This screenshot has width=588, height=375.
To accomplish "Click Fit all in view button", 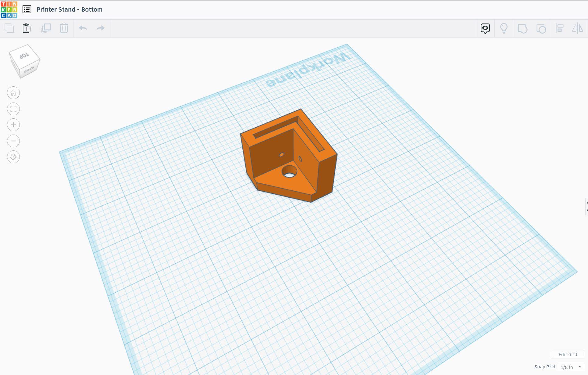I will point(13,109).
